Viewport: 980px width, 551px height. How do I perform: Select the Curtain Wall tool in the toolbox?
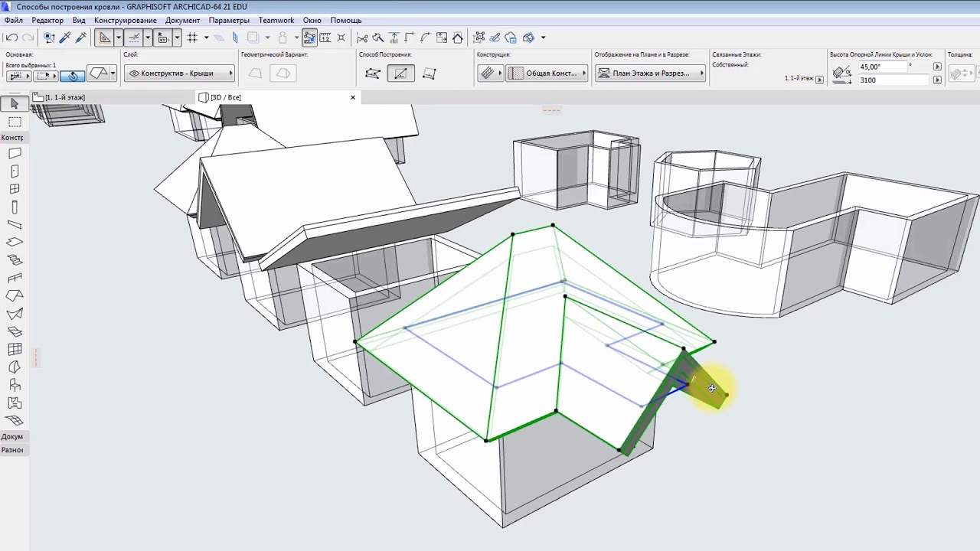15,350
